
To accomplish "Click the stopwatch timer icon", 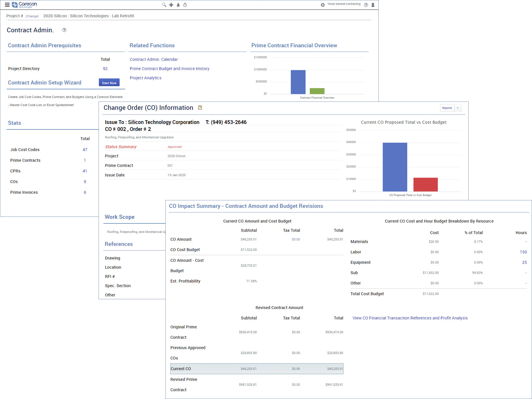I will (x=185, y=5).
